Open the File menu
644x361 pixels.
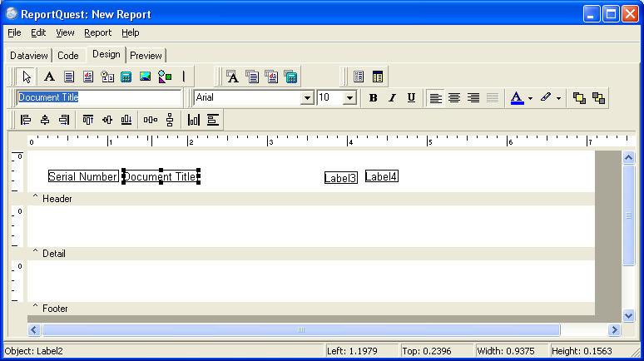click(14, 32)
